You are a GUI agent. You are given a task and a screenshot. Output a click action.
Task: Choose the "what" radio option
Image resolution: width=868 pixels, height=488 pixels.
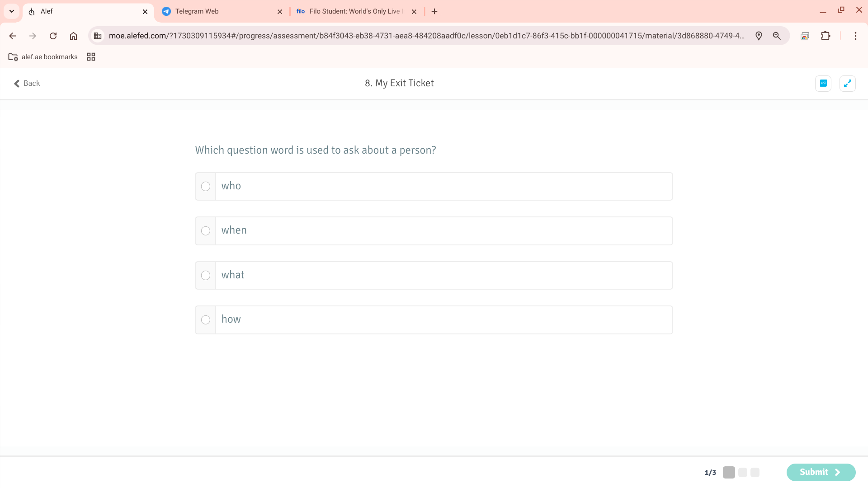point(206,275)
